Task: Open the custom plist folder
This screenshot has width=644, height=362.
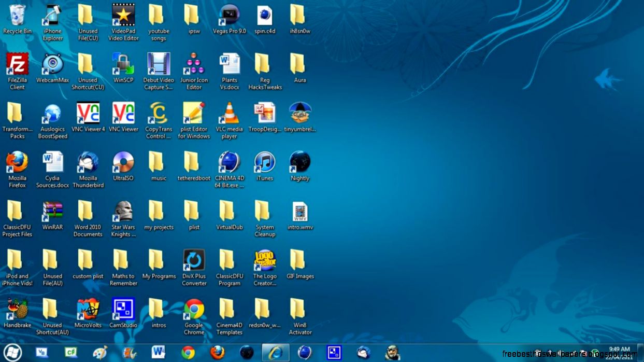Action: 88,264
